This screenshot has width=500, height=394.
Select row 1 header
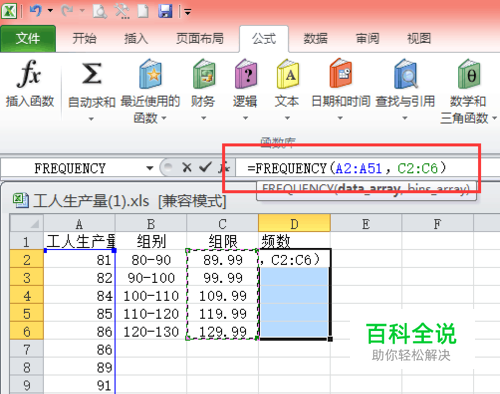[27, 241]
